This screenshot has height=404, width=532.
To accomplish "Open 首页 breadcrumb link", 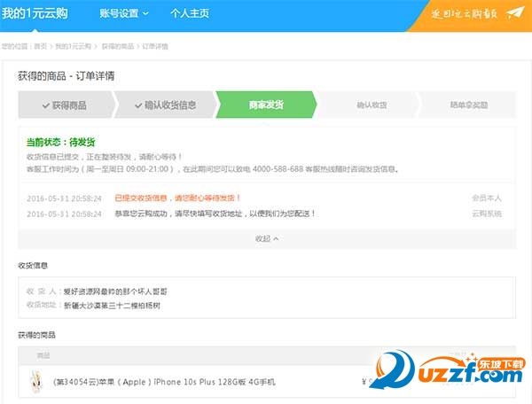I will tap(41, 46).
